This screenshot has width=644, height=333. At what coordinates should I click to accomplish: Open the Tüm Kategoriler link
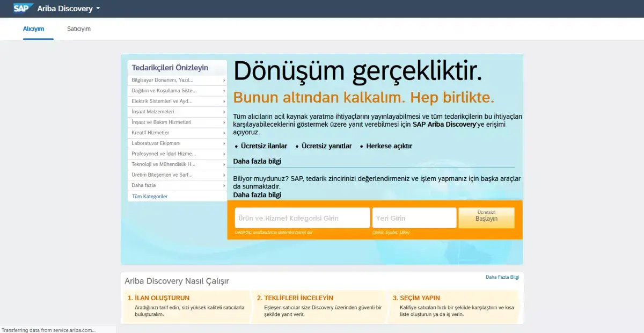click(150, 197)
